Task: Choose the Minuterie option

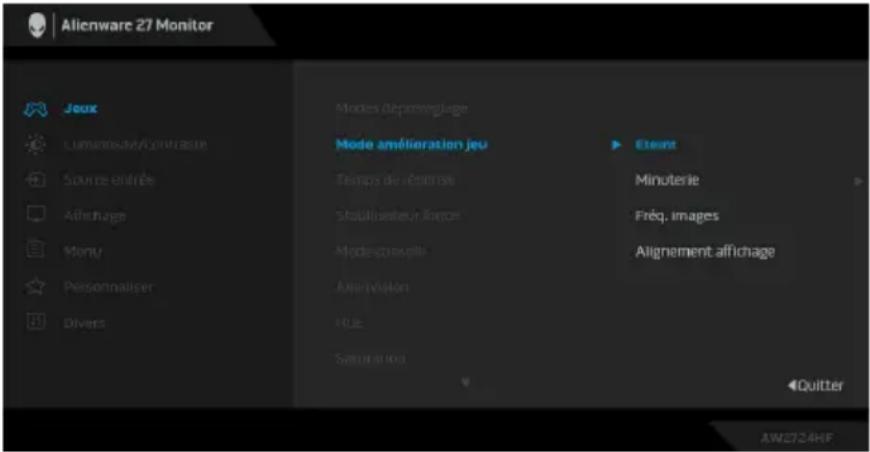Action: pyautogui.click(x=667, y=180)
